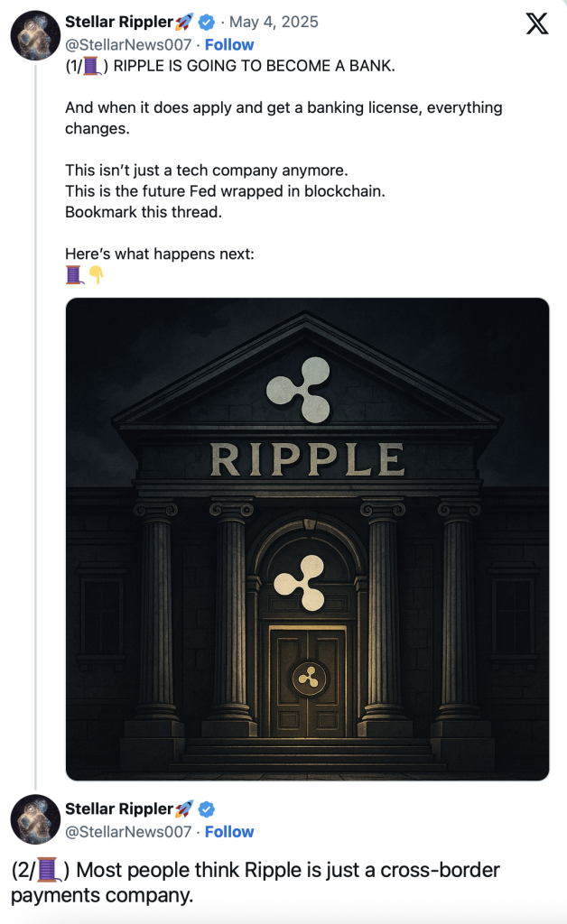The image size is (567, 924).
Task: Click the X logo icon
Action: tap(537, 23)
